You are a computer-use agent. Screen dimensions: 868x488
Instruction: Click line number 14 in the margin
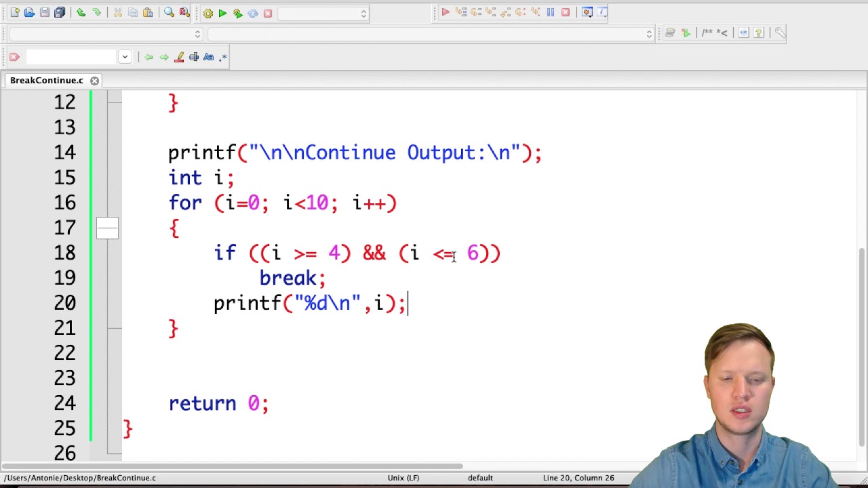(65, 152)
